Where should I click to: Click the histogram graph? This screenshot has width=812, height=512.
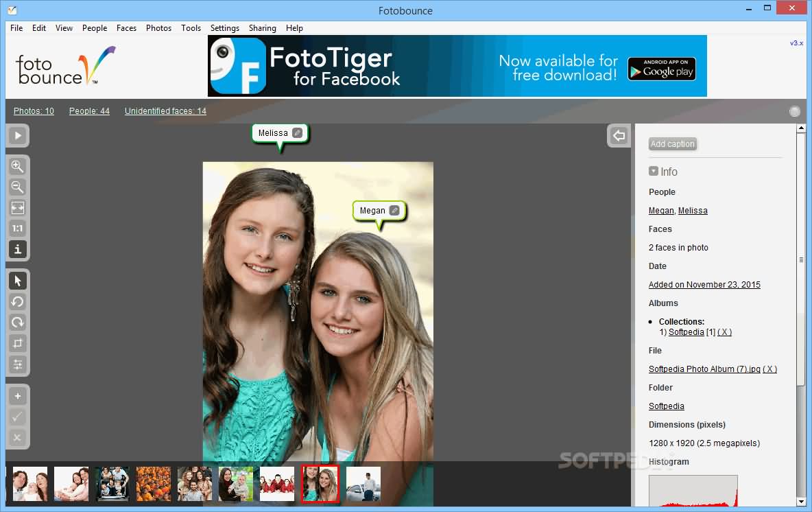point(693,490)
